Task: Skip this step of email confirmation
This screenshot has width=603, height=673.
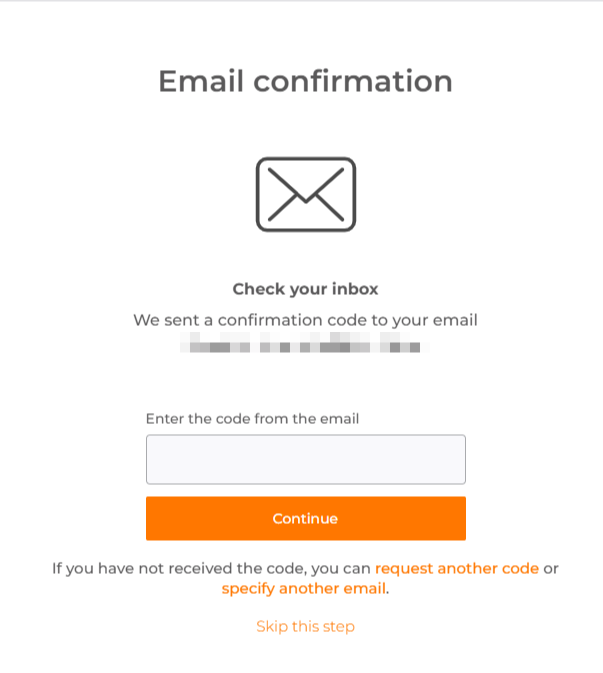Action: point(305,626)
